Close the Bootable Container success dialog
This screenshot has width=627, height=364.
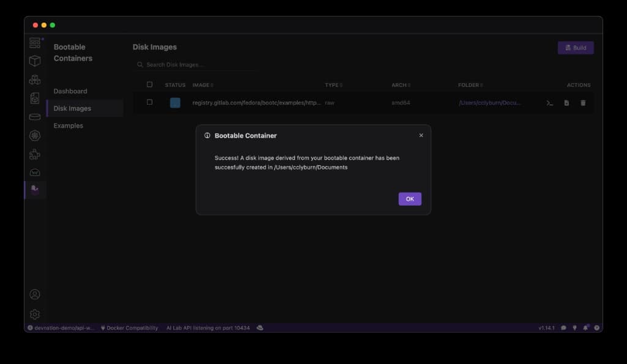pos(421,135)
